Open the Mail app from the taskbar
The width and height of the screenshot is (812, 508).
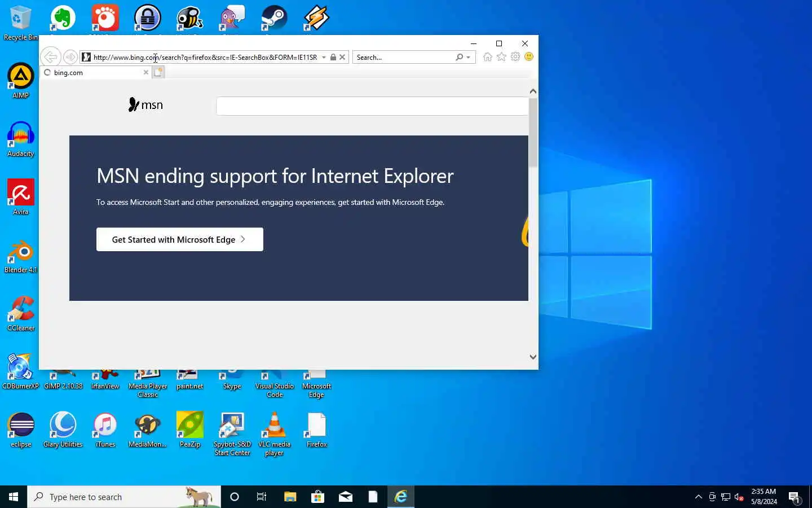(x=345, y=497)
